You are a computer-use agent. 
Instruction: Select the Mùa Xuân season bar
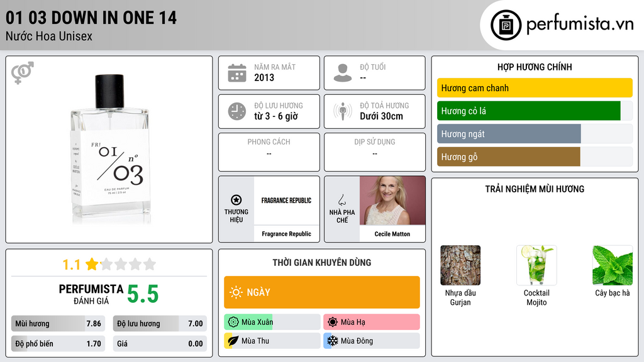coord(272,322)
